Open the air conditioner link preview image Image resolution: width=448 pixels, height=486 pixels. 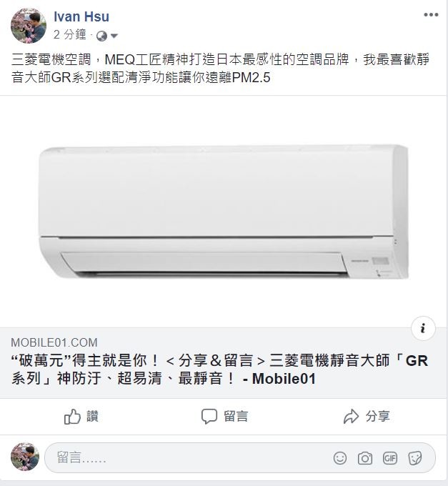tap(224, 212)
